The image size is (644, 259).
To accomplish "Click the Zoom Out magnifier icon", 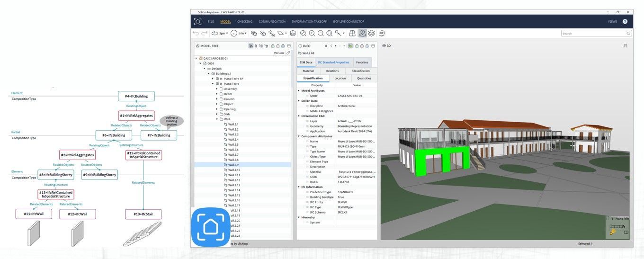I will click(x=321, y=33).
